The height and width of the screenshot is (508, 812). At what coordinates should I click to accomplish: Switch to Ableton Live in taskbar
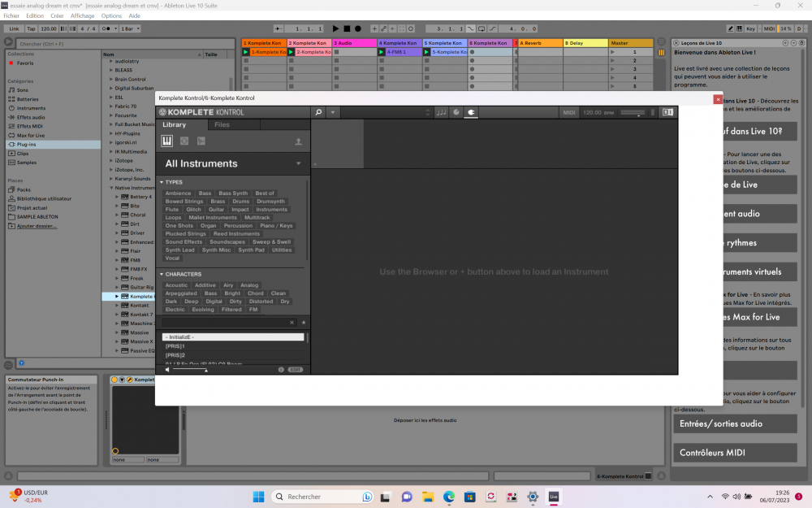point(554,497)
